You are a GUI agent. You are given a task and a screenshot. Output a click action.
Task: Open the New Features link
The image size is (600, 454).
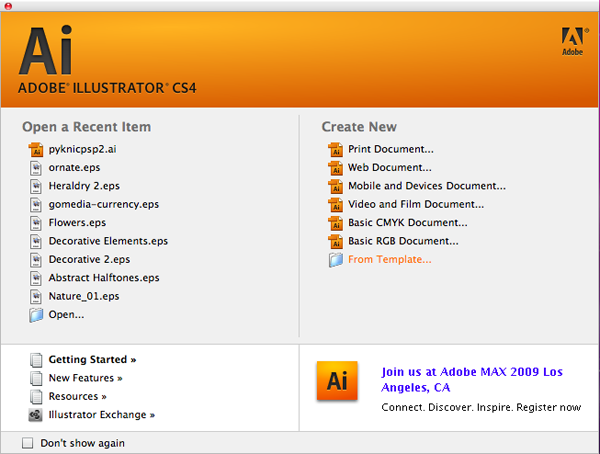point(85,378)
